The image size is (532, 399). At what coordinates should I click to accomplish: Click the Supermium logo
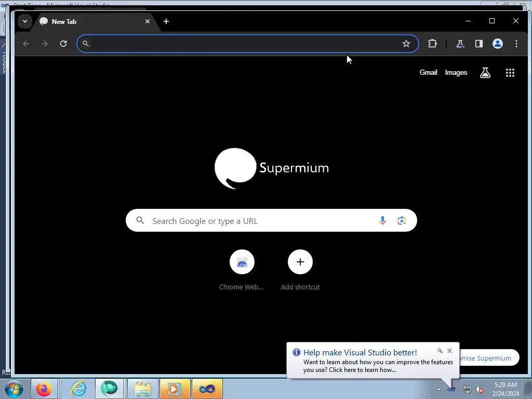point(271,168)
